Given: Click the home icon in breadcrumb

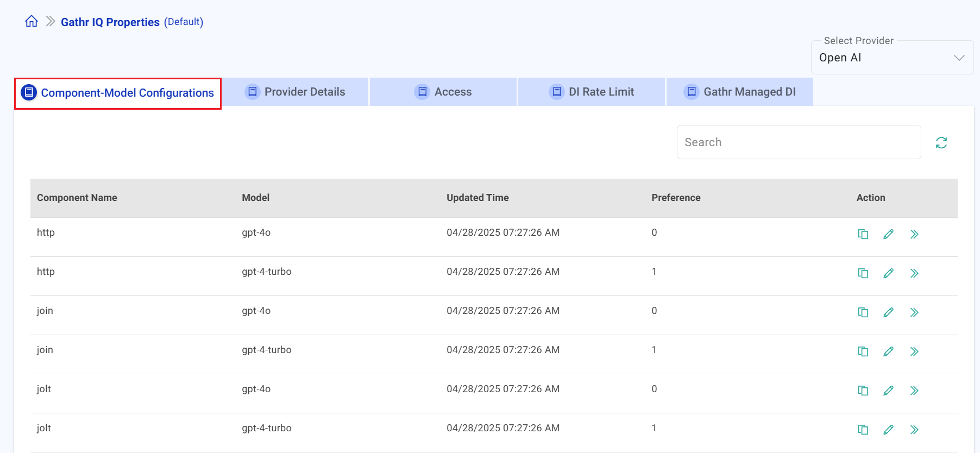Looking at the screenshot, I should (32, 21).
